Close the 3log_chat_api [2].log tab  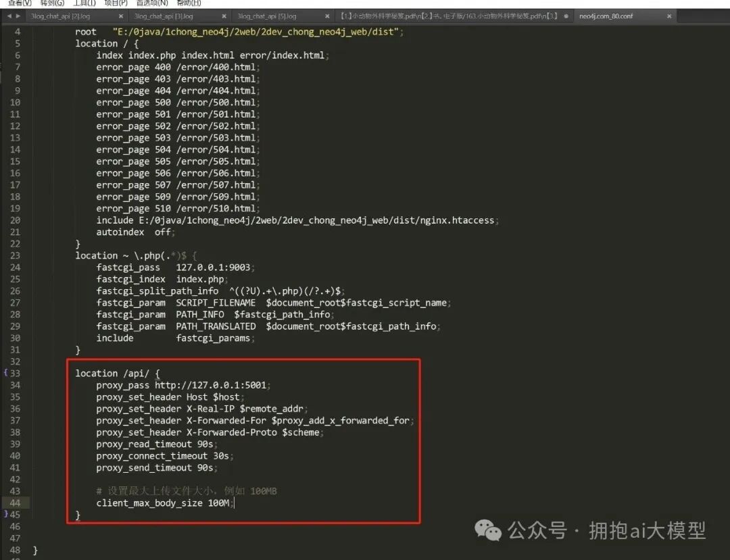point(120,16)
